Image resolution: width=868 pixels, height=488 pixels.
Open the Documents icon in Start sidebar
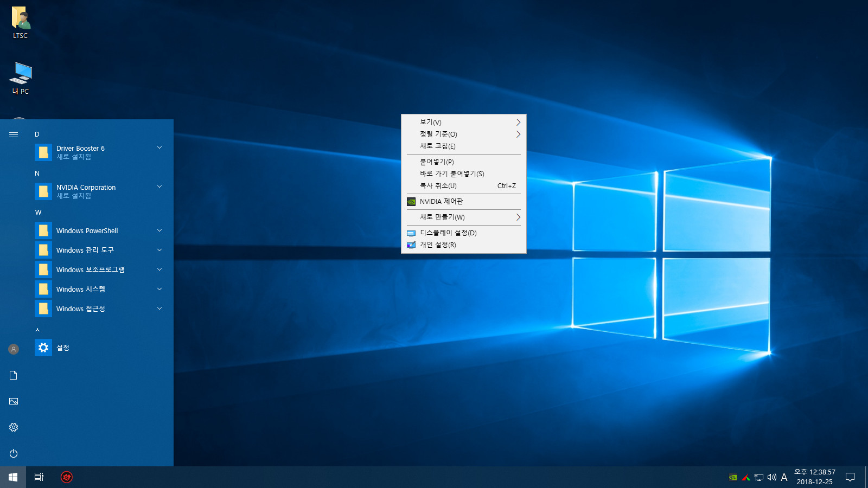click(14, 375)
